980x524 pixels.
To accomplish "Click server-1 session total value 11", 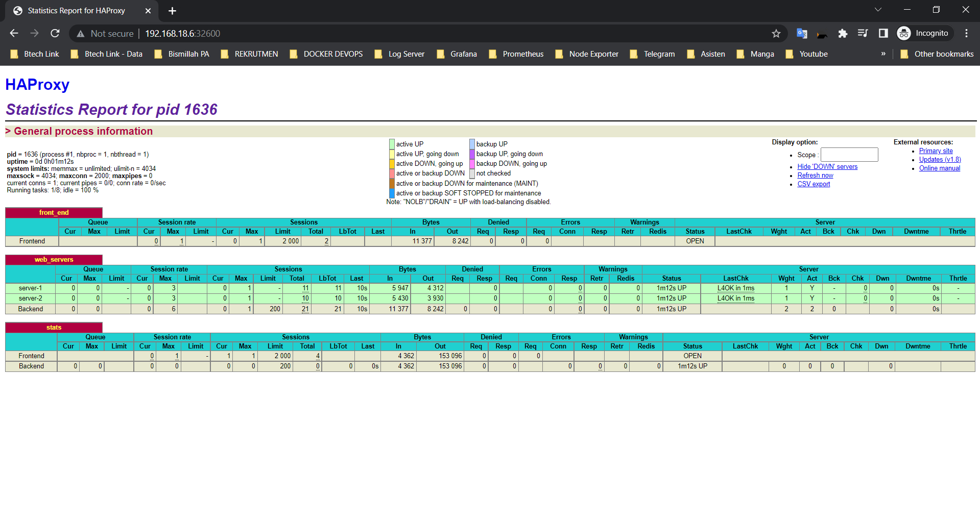I will point(305,288).
